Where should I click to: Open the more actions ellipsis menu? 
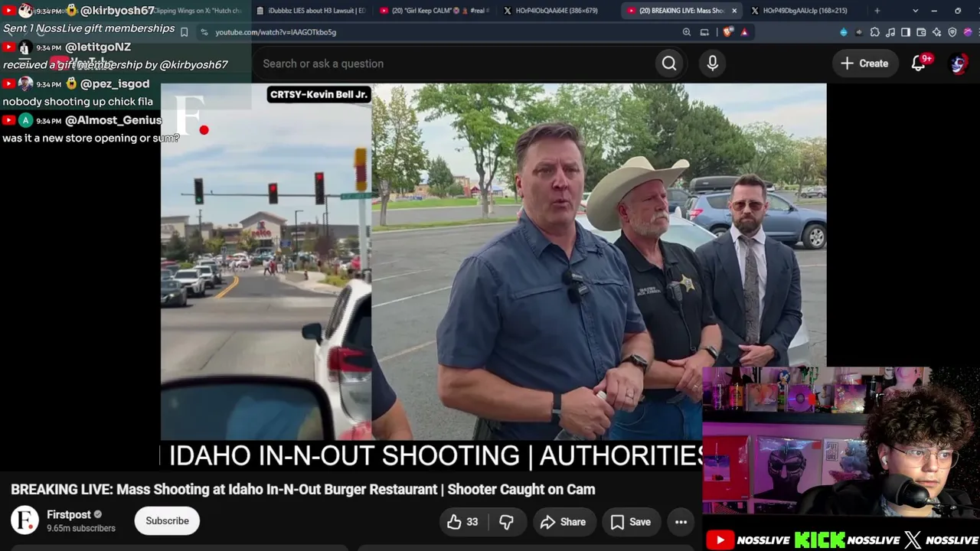[x=681, y=522]
